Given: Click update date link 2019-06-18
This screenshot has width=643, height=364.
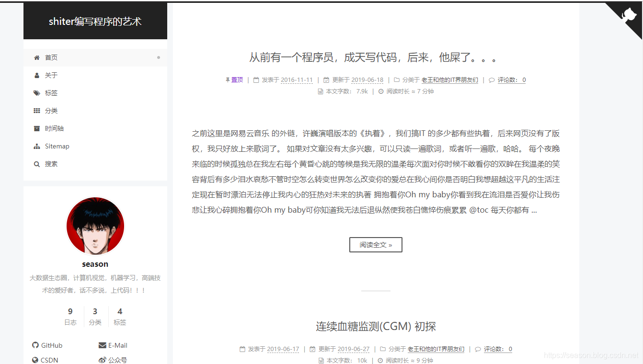Looking at the screenshot, I should coord(367,80).
